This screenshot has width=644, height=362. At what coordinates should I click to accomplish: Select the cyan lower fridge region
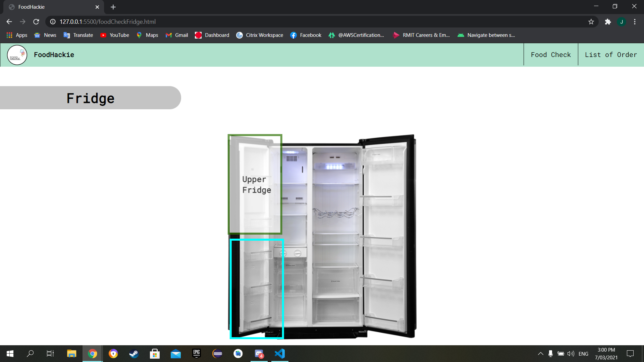(x=257, y=289)
